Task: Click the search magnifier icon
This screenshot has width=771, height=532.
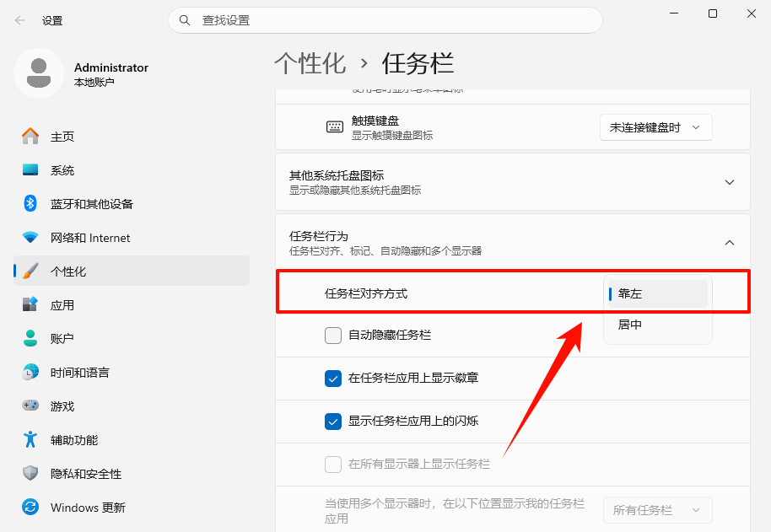Action: tap(185, 20)
